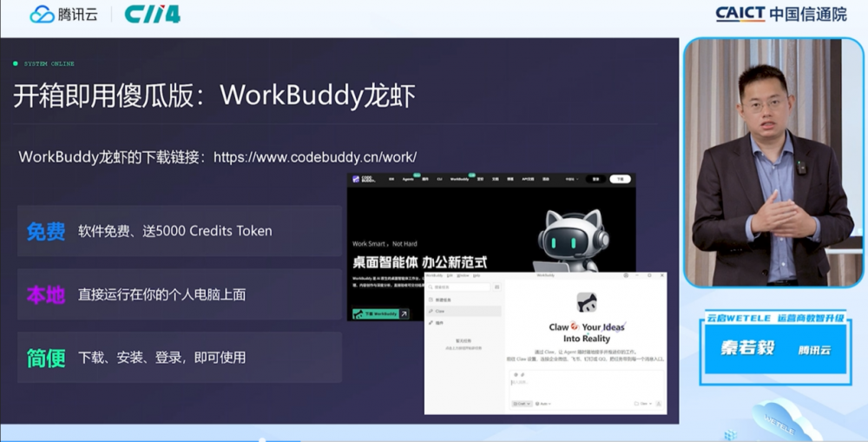
Task: Open the Craft mode dropdown
Action: 522,404
